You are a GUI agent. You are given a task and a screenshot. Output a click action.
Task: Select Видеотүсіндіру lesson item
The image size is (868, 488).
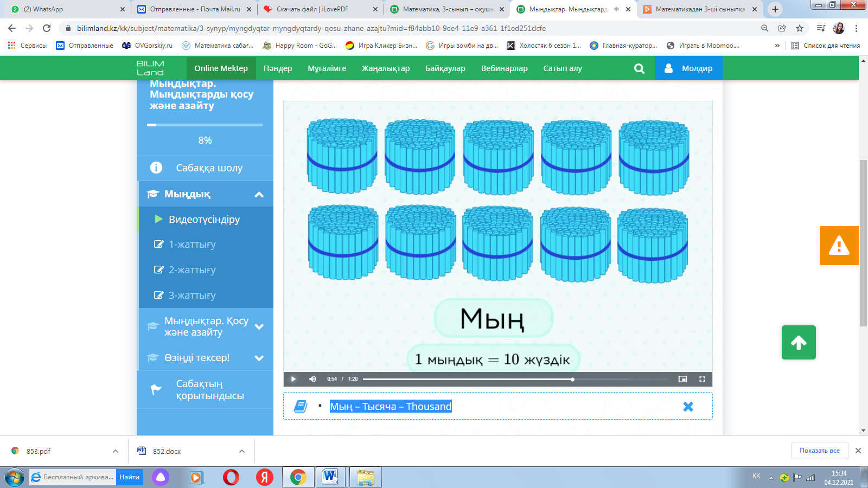206,220
